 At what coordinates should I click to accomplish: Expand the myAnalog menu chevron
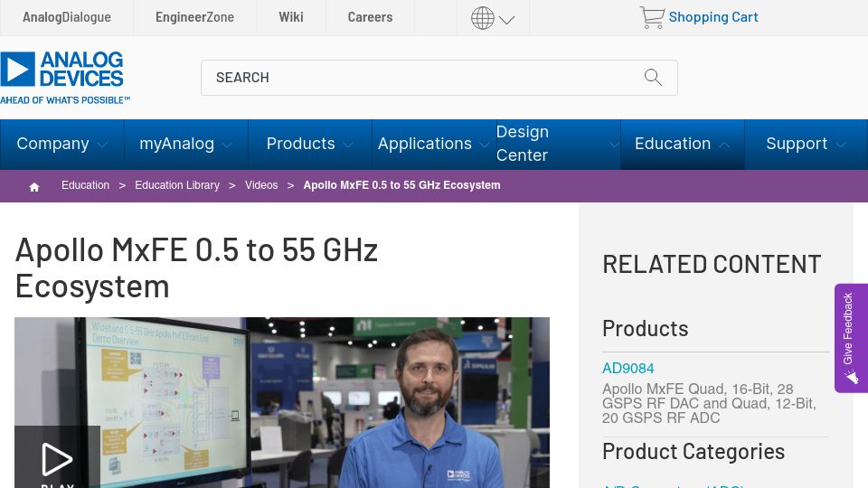(226, 145)
